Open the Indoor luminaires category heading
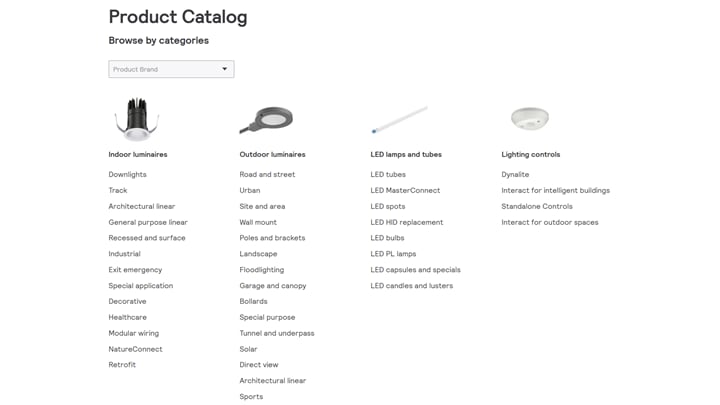720x405 pixels. tap(138, 155)
